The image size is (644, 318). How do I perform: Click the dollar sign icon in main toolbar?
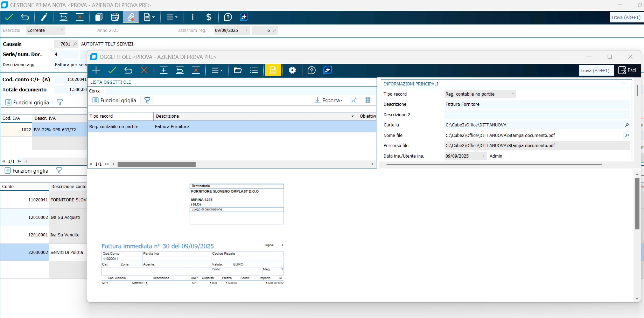[x=209, y=17]
